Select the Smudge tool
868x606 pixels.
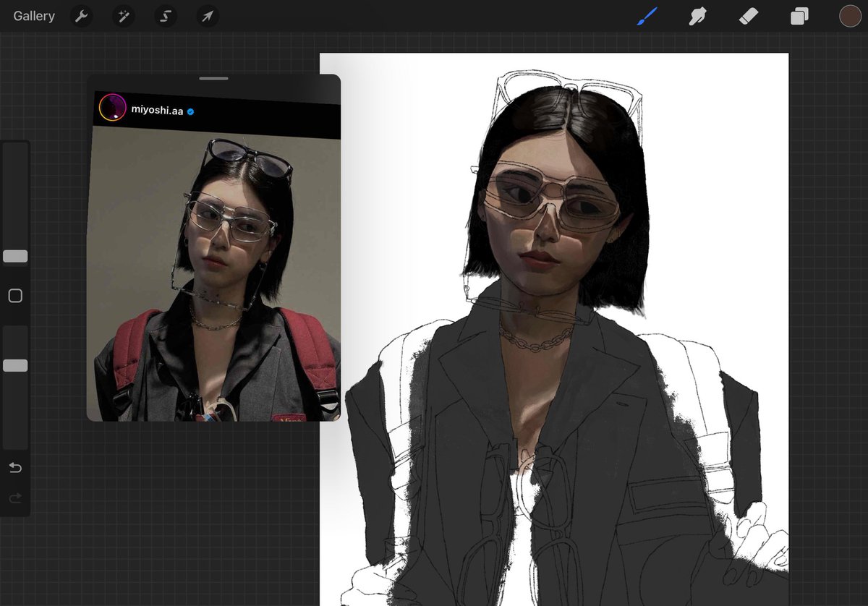[698, 16]
